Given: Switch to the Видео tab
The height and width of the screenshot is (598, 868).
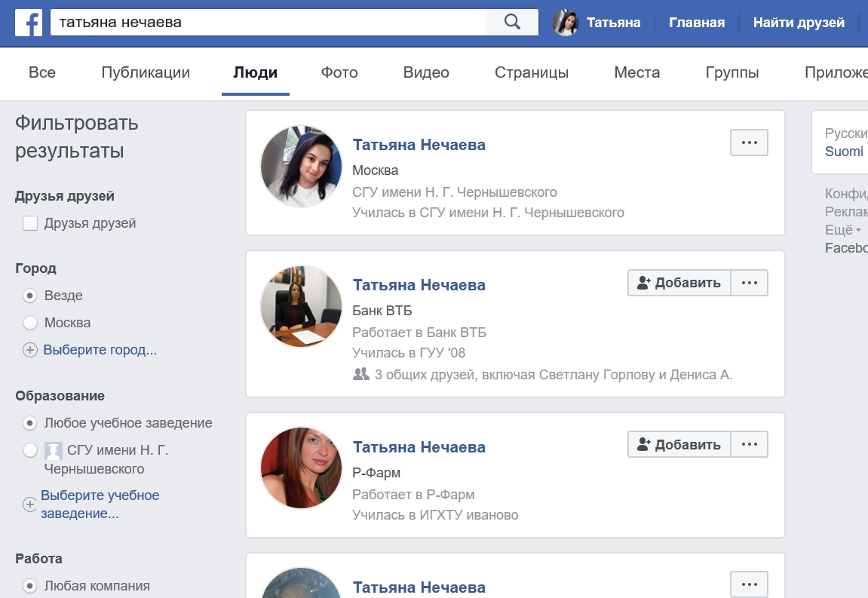Looking at the screenshot, I should pyautogui.click(x=426, y=72).
